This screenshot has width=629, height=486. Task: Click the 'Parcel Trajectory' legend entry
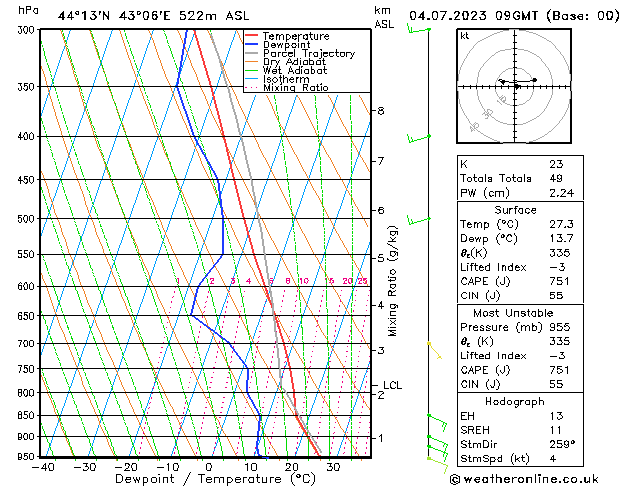309,53
